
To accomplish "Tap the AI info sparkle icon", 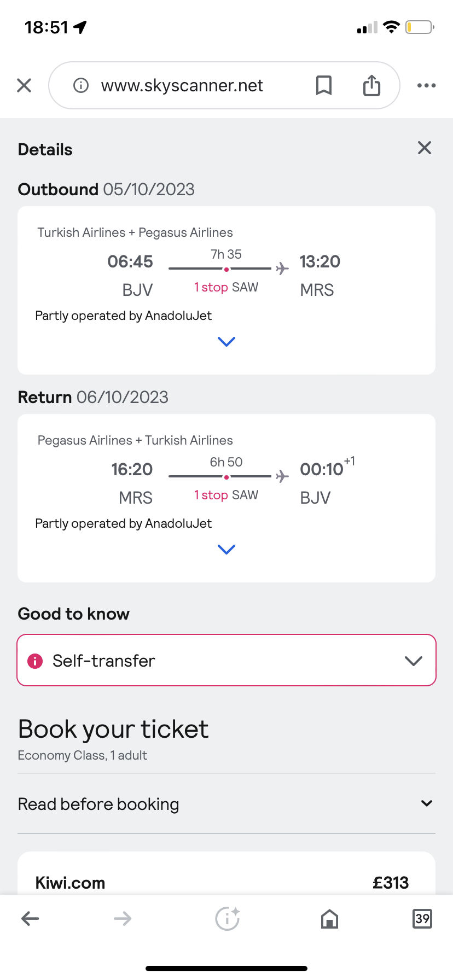I will [227, 918].
